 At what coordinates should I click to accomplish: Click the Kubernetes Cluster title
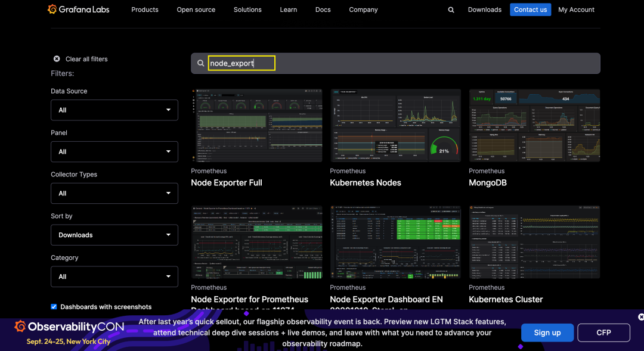click(506, 299)
